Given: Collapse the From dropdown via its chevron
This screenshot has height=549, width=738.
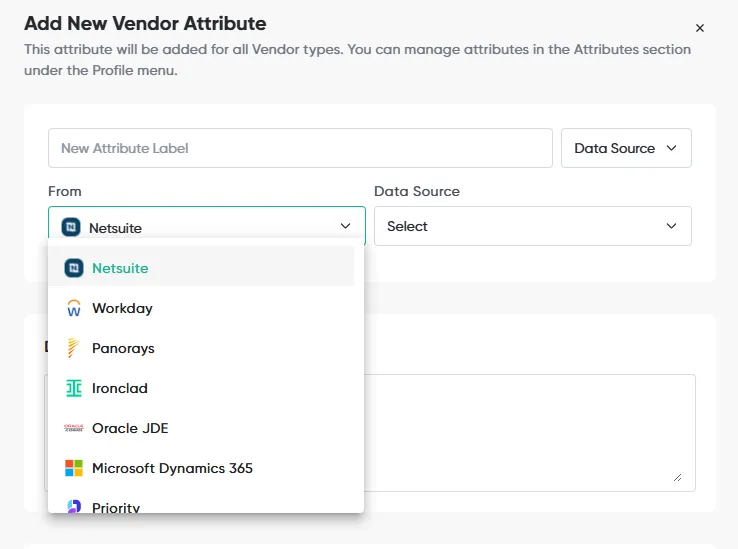Looking at the screenshot, I should (x=345, y=226).
